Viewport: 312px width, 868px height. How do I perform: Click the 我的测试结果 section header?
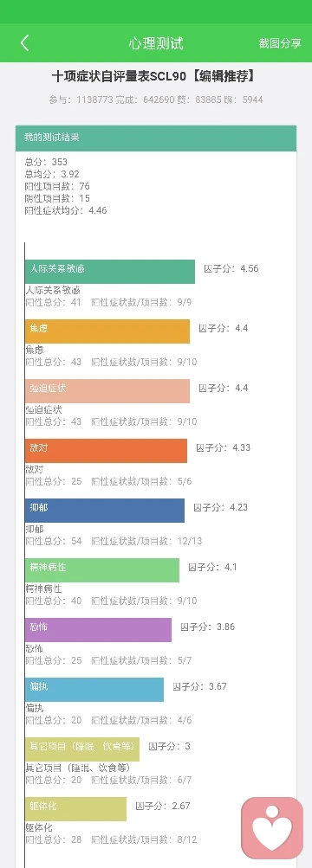(x=156, y=138)
